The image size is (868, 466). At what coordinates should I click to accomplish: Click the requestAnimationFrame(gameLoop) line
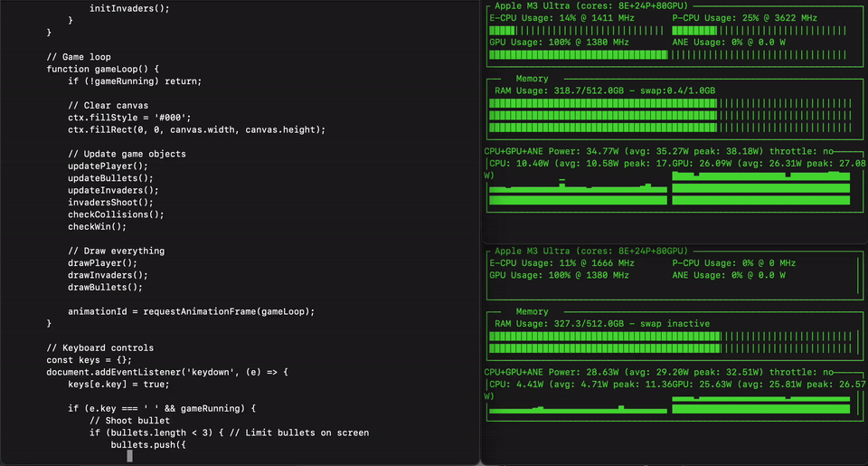click(191, 311)
